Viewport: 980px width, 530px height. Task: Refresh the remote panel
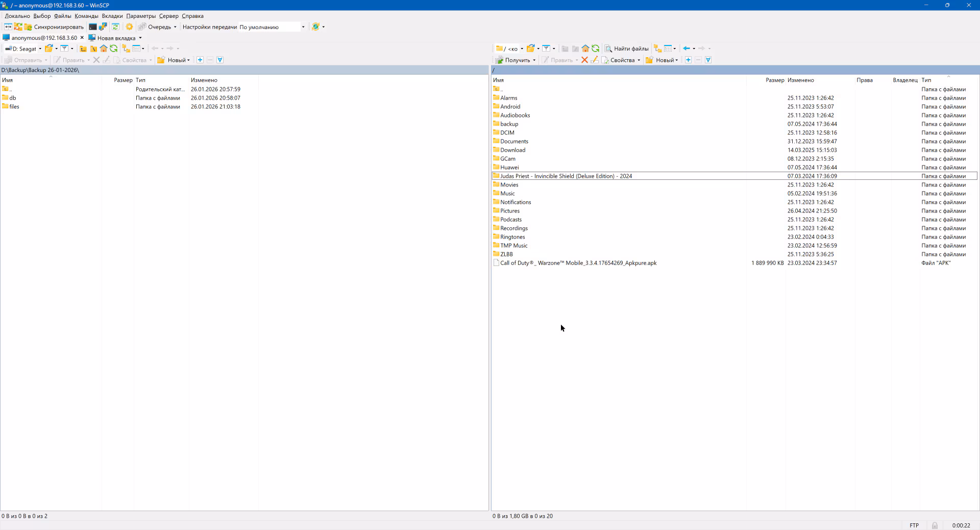pyautogui.click(x=596, y=49)
